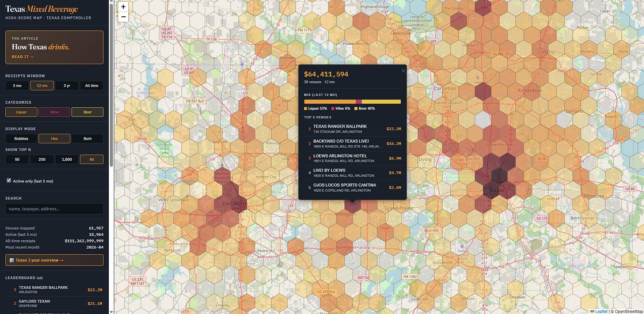
Task: Click the Venues mapped 61,957 stat
Action: [x=54, y=228]
